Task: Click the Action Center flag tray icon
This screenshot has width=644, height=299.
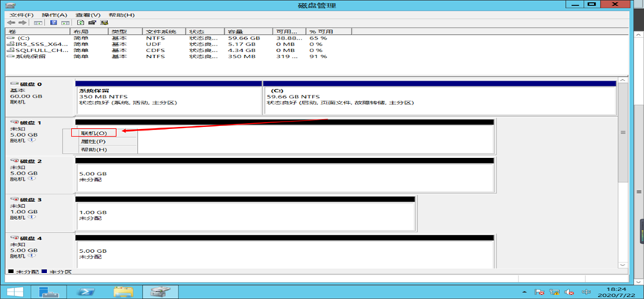Action: pyautogui.click(x=540, y=292)
